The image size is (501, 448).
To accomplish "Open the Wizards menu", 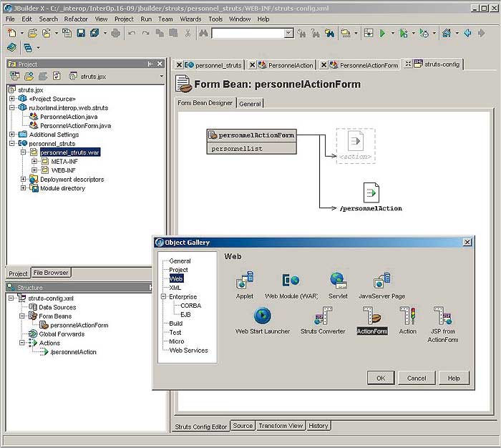I will pos(190,19).
